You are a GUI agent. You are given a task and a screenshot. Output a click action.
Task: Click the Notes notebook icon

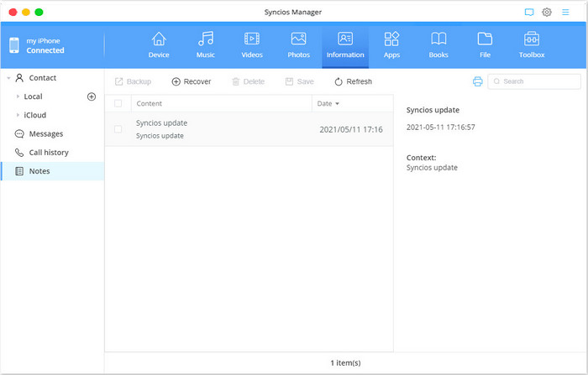[19, 171]
